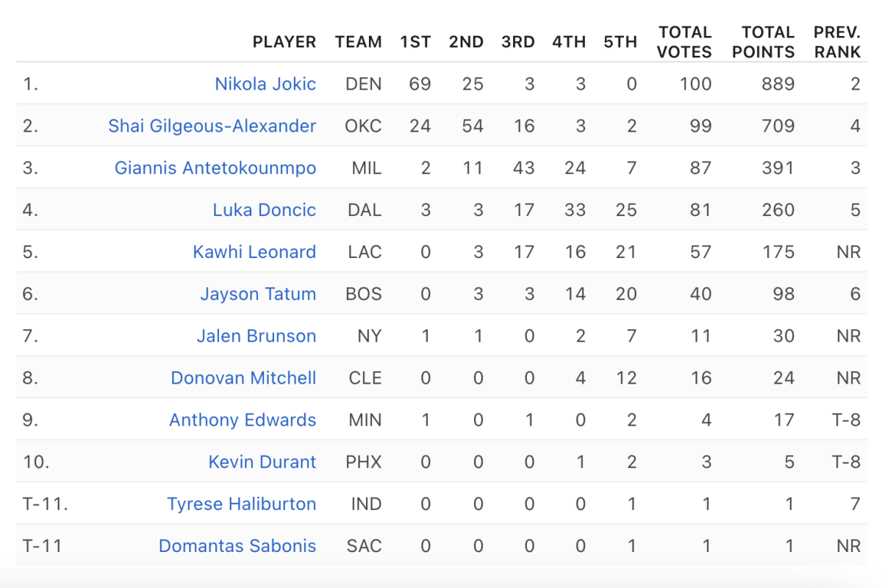The image size is (882, 588).
Task: Click the PREV. RANK column header
Action: (x=837, y=42)
